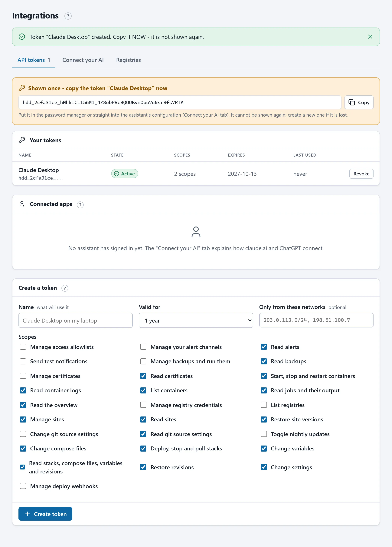Click the person icon beside Connected apps heading
This screenshot has width=392, height=547.
coord(22,204)
